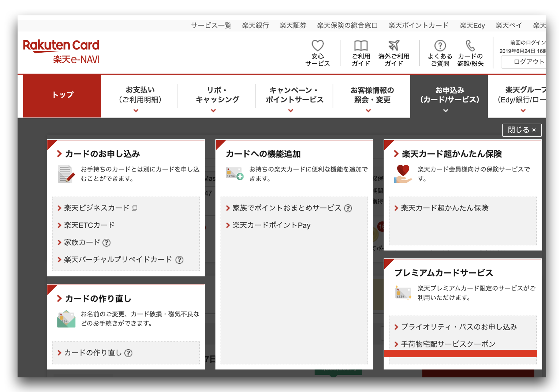Click the envelope card icon in カードの作り直し

[x=66, y=319]
